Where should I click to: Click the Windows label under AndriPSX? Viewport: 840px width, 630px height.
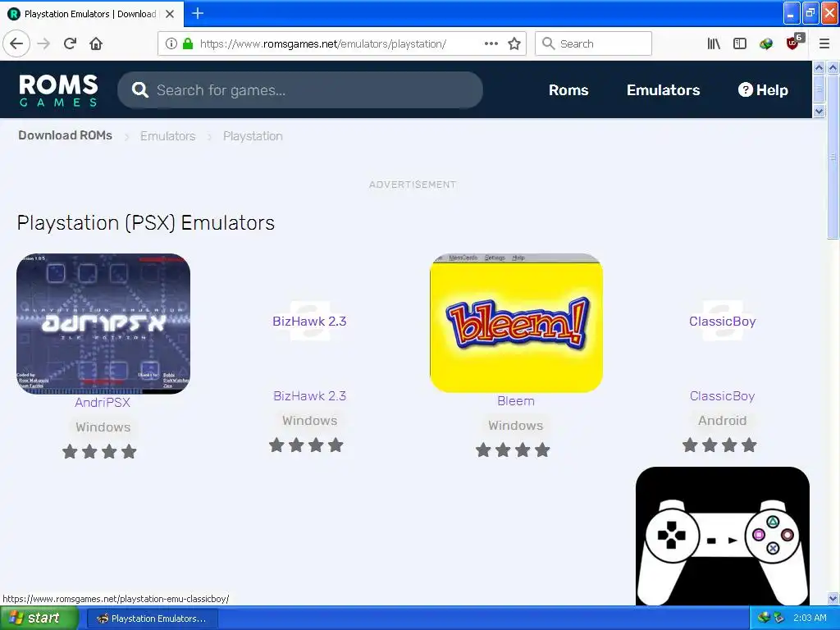[103, 427]
